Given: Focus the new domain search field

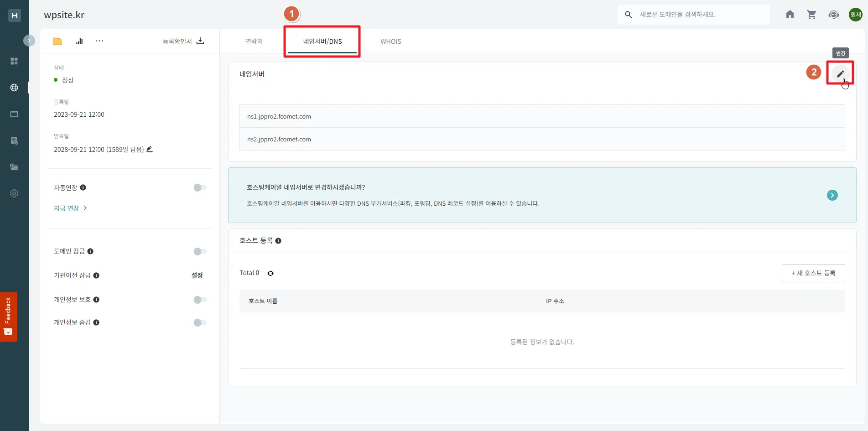Looking at the screenshot, I should [702, 15].
